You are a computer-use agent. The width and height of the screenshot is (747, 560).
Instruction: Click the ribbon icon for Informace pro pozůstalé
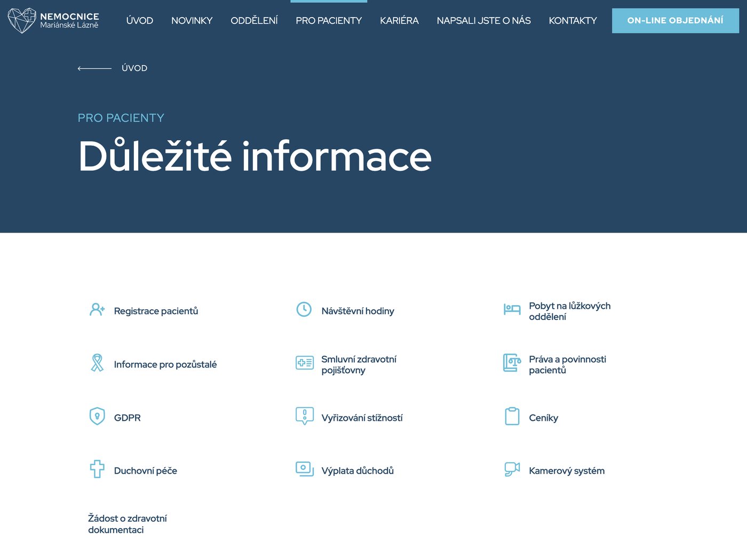pos(97,363)
